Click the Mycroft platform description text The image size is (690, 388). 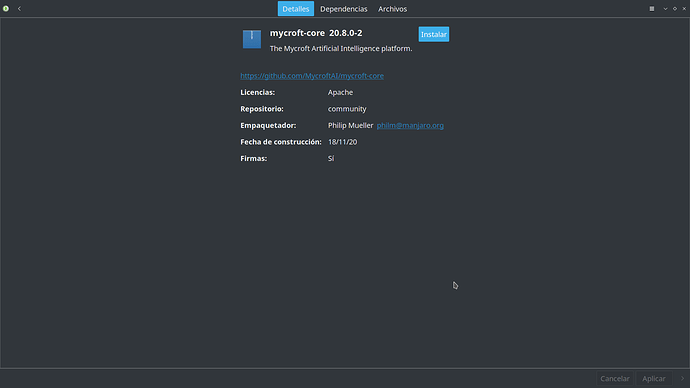click(x=341, y=48)
